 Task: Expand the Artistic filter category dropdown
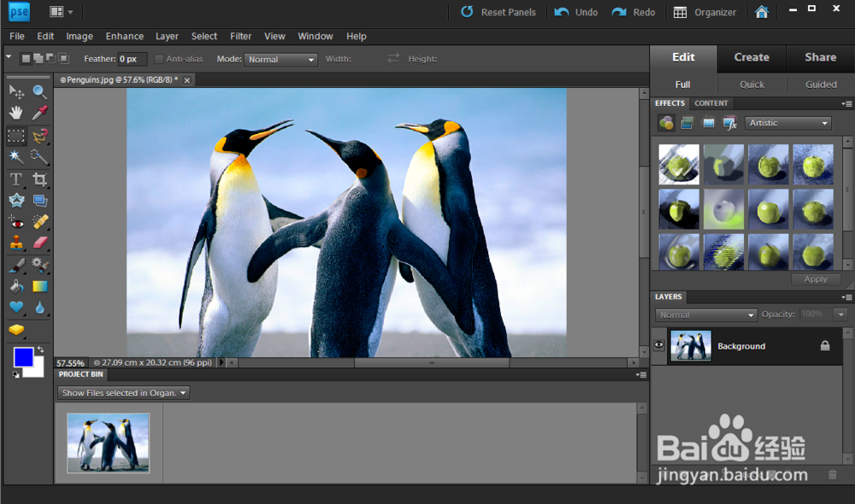click(787, 123)
